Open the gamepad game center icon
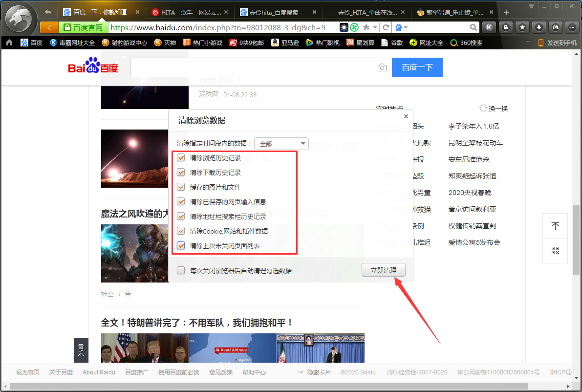Screen dimensions: 582x392 (x=556, y=28)
